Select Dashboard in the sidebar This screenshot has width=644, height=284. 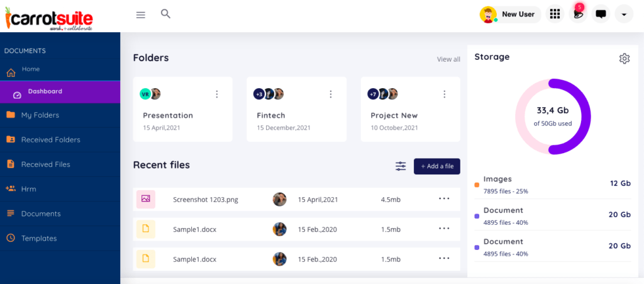point(45,92)
